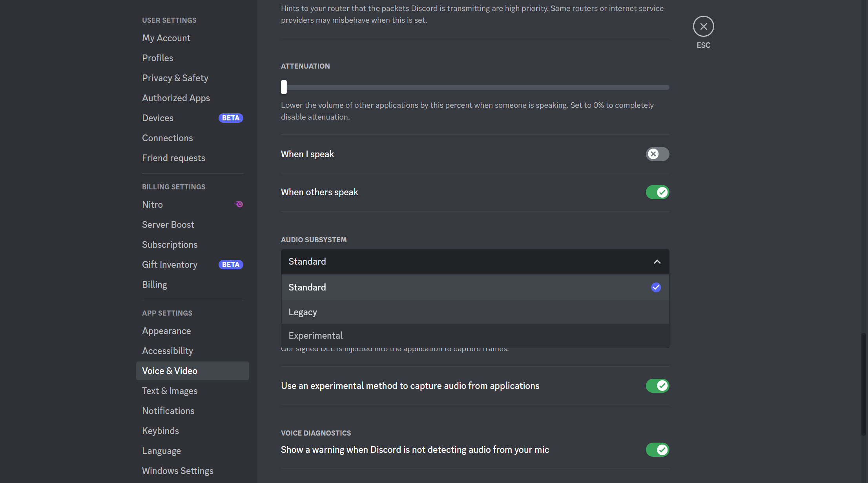Click the Voice & Video settings icon
The image size is (868, 483).
pos(170,370)
